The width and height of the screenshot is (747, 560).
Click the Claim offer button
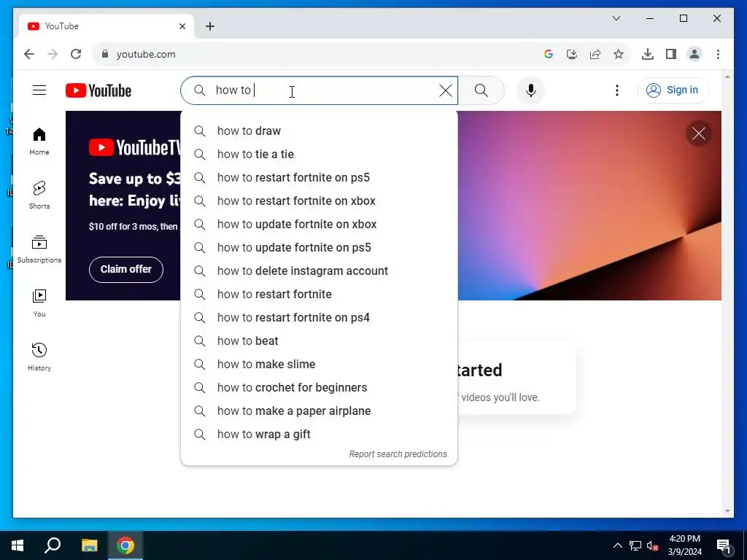126,270
